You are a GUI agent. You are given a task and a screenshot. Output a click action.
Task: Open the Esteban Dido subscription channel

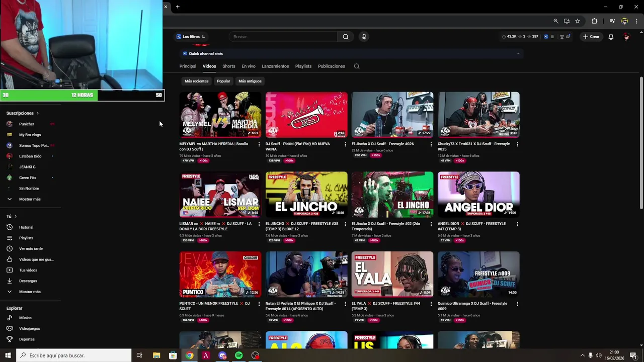pyautogui.click(x=30, y=156)
